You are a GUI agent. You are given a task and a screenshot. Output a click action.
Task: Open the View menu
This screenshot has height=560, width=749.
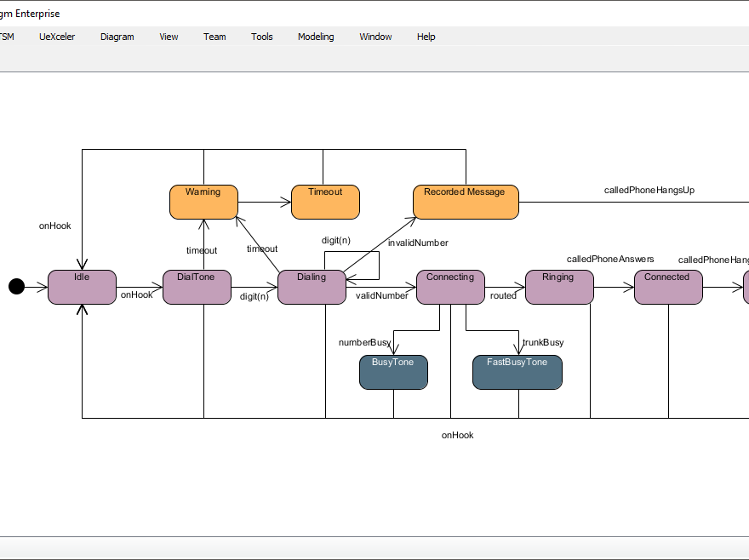click(168, 37)
